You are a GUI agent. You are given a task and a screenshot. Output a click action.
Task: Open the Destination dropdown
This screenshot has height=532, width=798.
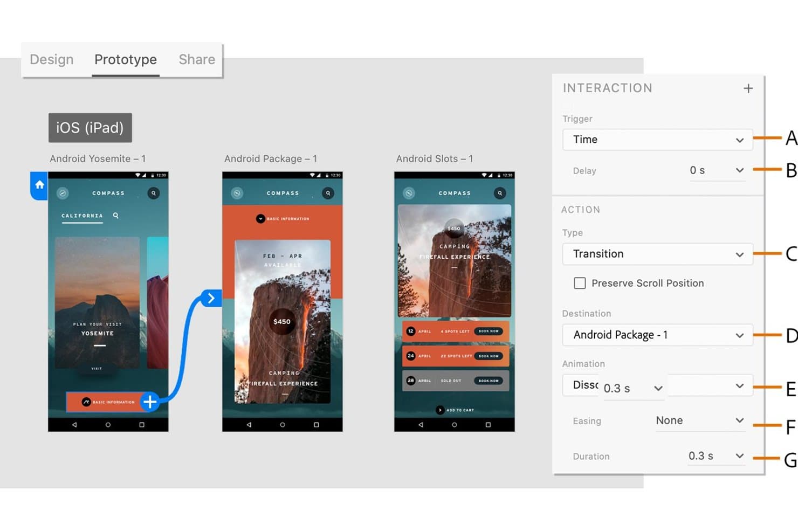[657, 335]
